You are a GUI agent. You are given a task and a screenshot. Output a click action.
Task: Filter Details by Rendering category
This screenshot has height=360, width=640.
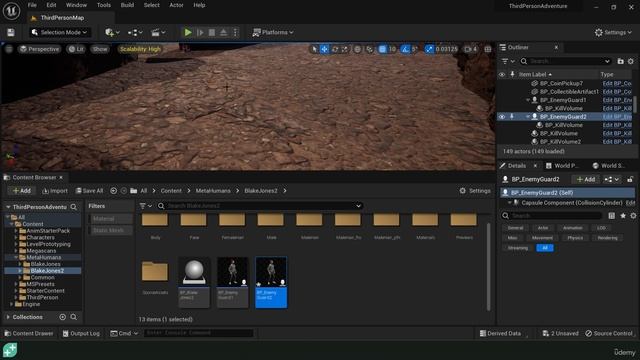(607, 238)
